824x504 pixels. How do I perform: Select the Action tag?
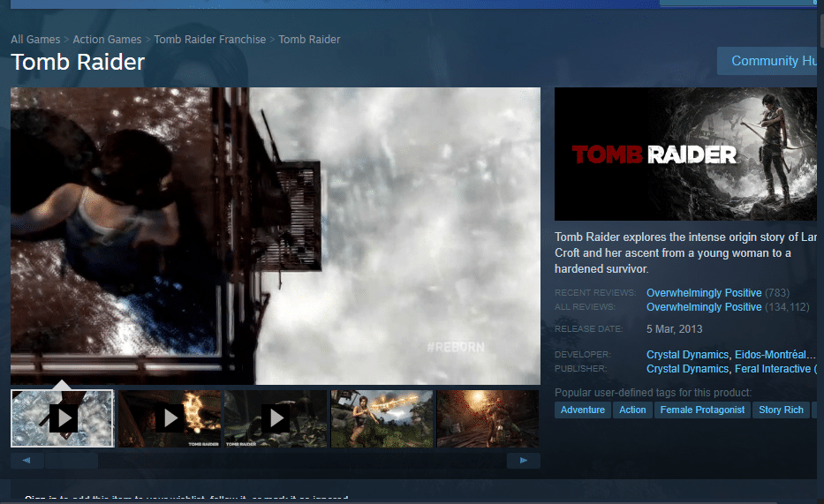632,410
